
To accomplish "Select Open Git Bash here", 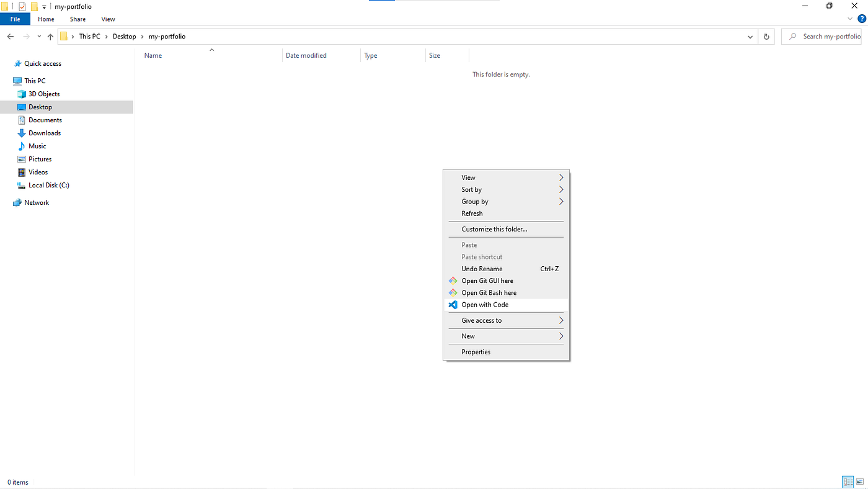I will tap(506, 292).
